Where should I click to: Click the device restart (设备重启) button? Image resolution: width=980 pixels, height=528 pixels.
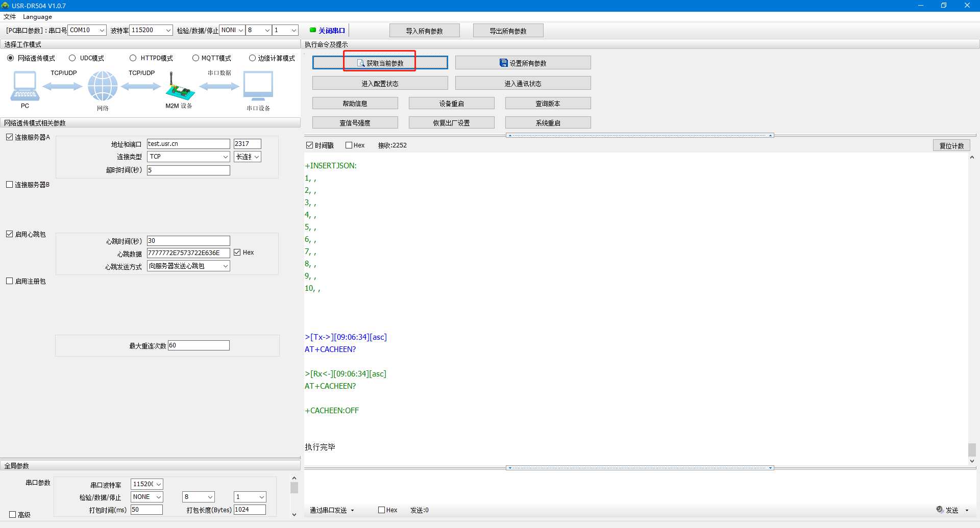(451, 104)
